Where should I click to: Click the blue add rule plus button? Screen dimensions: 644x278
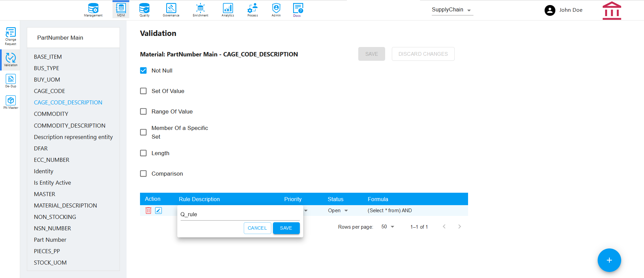(x=609, y=260)
